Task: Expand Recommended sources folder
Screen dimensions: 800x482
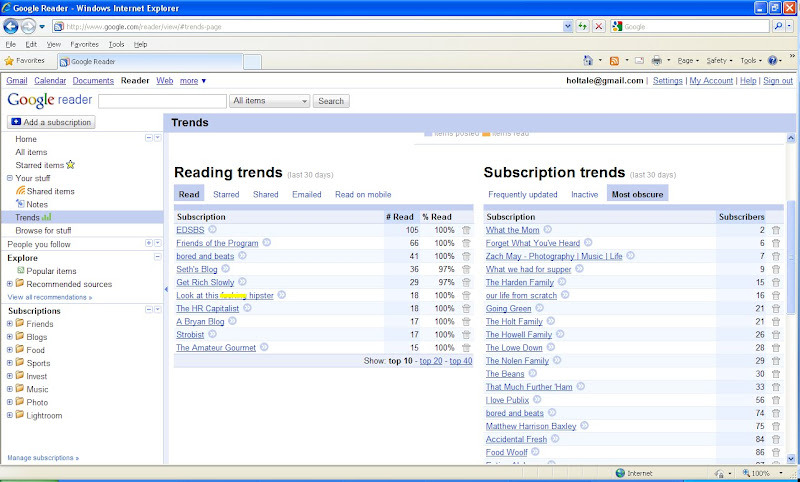Action: (10, 284)
